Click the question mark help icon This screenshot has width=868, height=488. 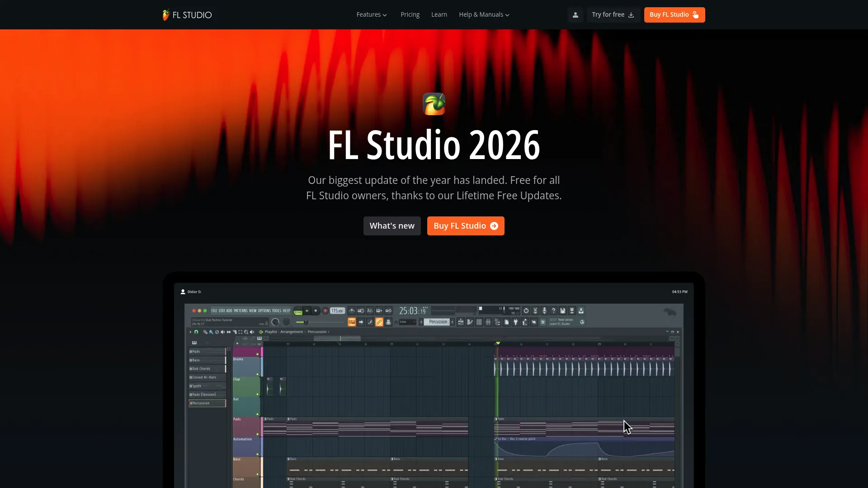553,310
